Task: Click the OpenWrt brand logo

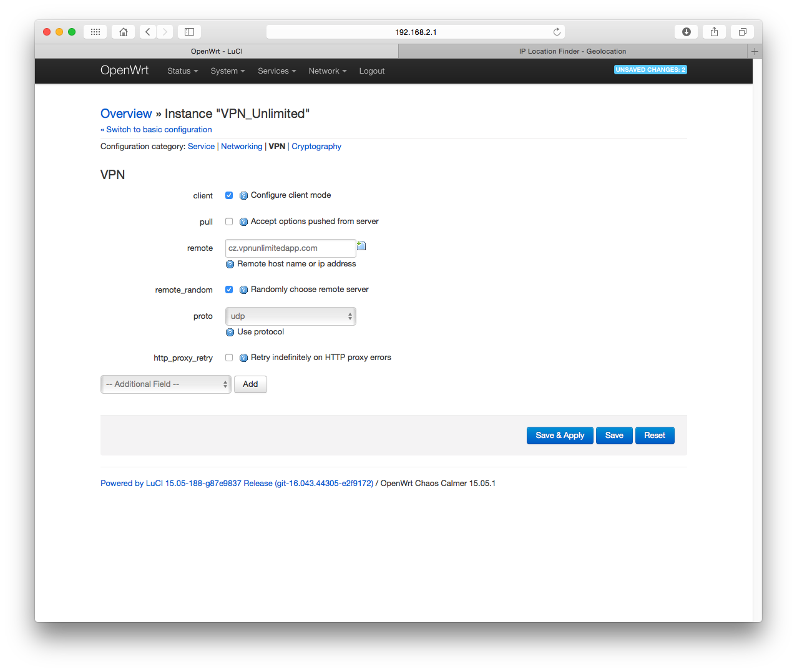Action: pos(124,71)
